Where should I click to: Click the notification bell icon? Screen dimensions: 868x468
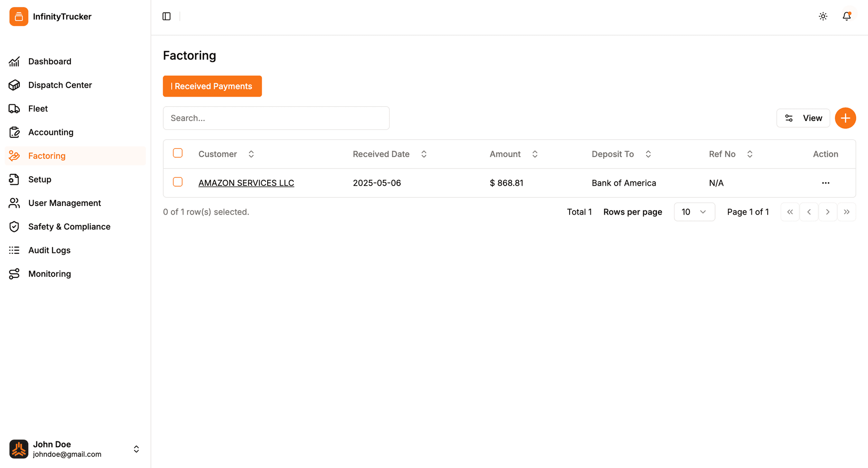[847, 16]
